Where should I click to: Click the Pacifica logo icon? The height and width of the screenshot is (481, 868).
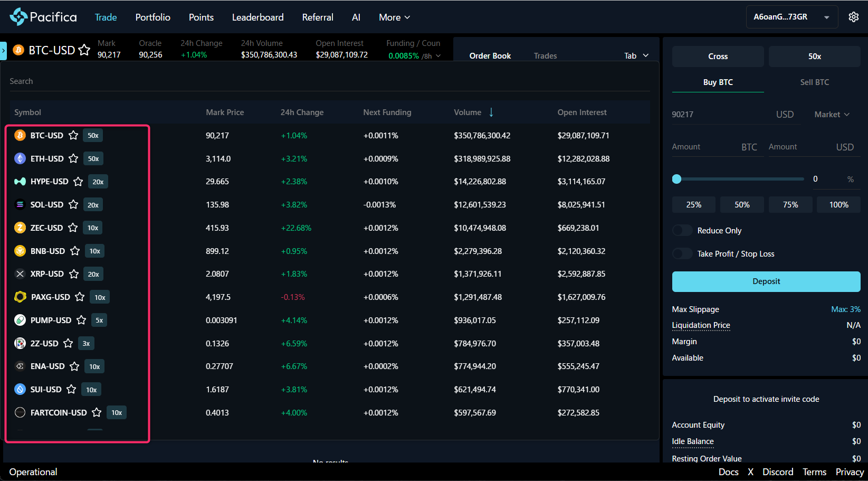coord(18,17)
